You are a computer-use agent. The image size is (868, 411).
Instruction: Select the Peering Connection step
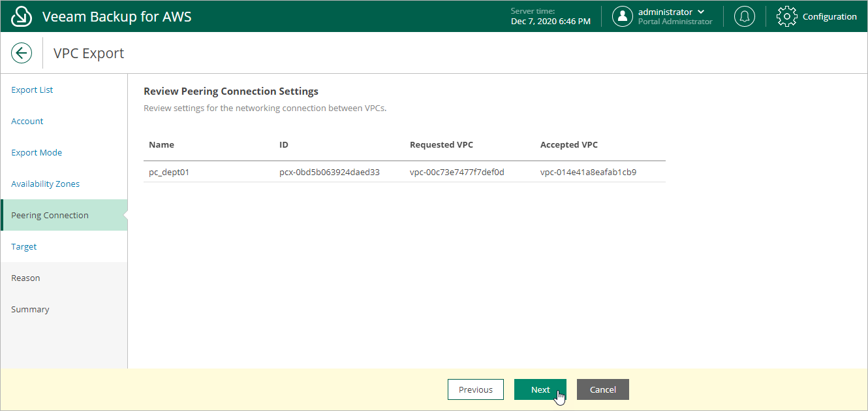coord(64,215)
